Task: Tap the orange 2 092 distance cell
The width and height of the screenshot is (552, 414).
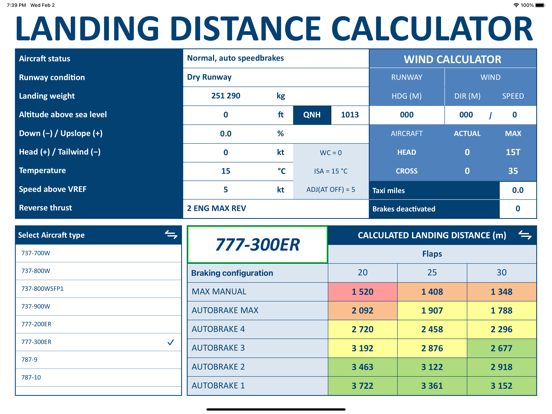Action: click(x=363, y=310)
